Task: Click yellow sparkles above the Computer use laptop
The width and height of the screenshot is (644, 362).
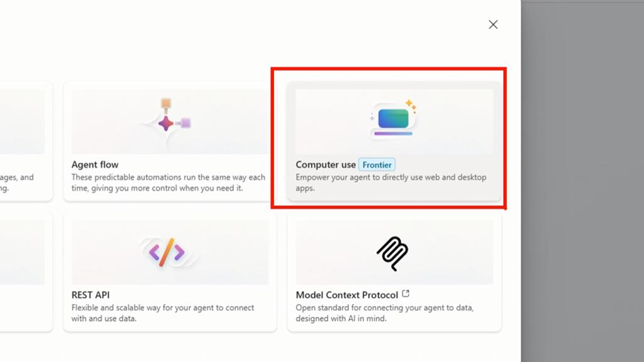Action: coord(410,105)
